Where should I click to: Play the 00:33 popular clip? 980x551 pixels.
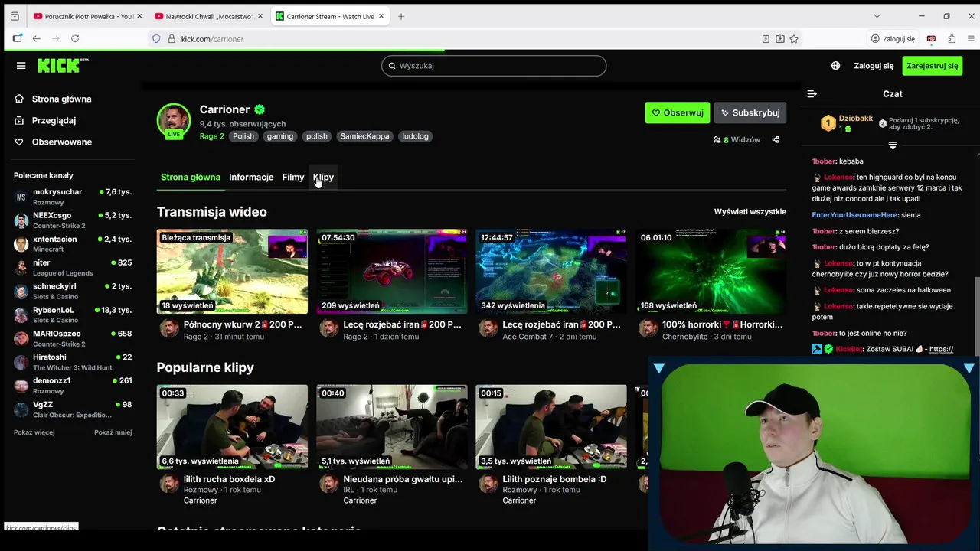pyautogui.click(x=232, y=427)
